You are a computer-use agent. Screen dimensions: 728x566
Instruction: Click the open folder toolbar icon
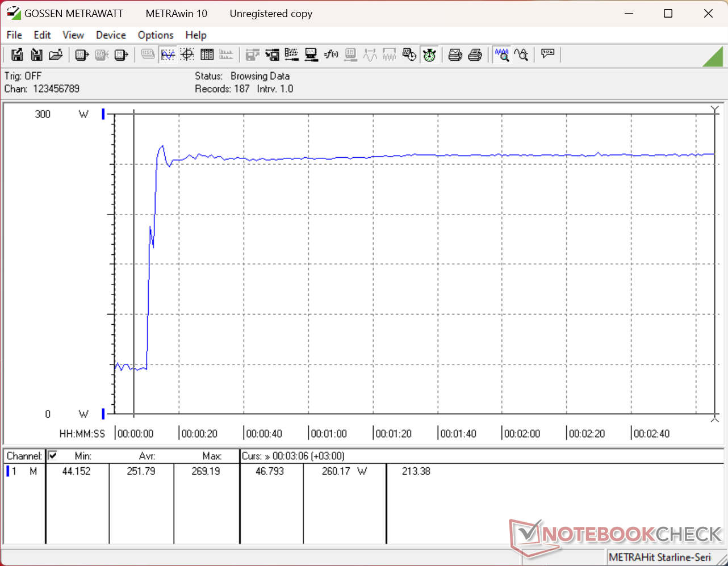pyautogui.click(x=56, y=54)
